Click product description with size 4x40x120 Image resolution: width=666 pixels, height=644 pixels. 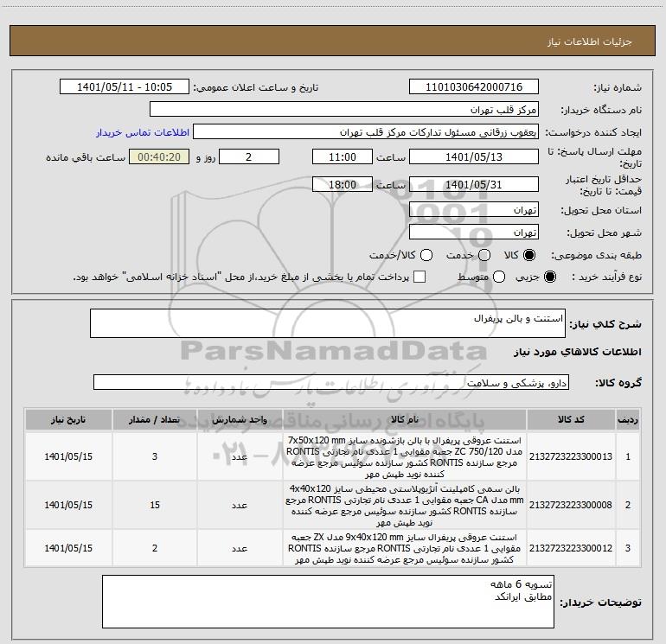click(405, 505)
